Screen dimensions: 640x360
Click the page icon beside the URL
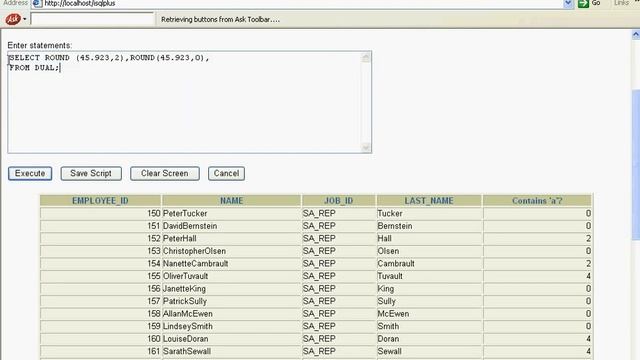(37, 4)
